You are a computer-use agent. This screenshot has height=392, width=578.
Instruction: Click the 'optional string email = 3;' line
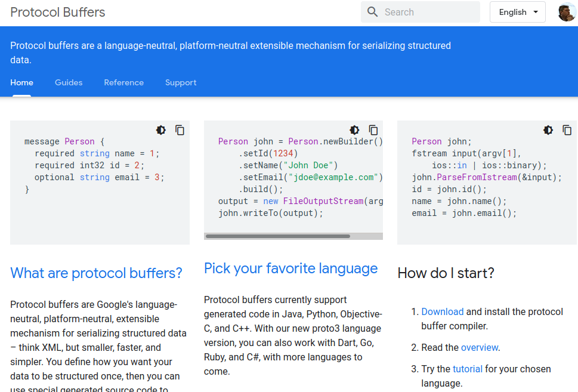coord(100,177)
